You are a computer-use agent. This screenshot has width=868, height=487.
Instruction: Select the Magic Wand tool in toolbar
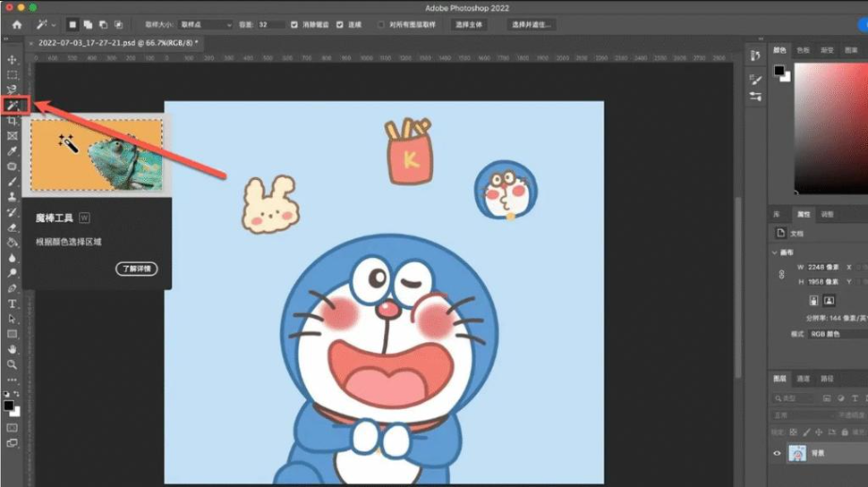(x=12, y=106)
